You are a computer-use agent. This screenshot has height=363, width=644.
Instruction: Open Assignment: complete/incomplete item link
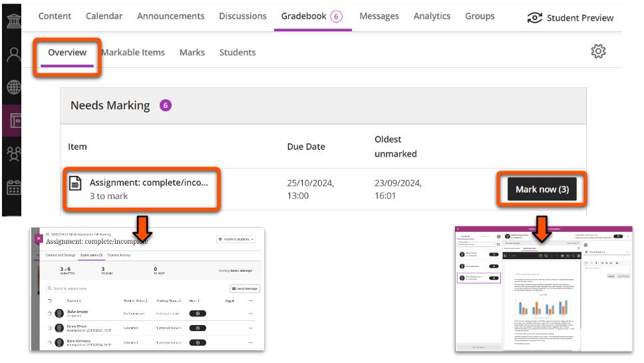pos(148,182)
